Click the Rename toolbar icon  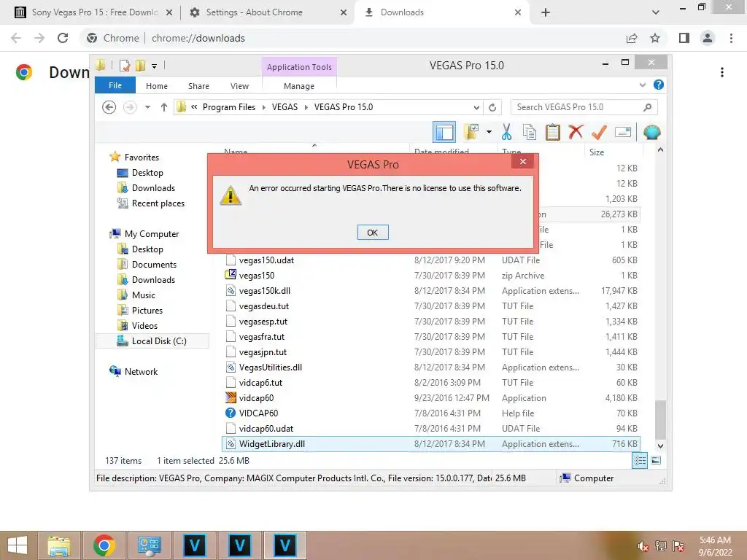click(623, 132)
